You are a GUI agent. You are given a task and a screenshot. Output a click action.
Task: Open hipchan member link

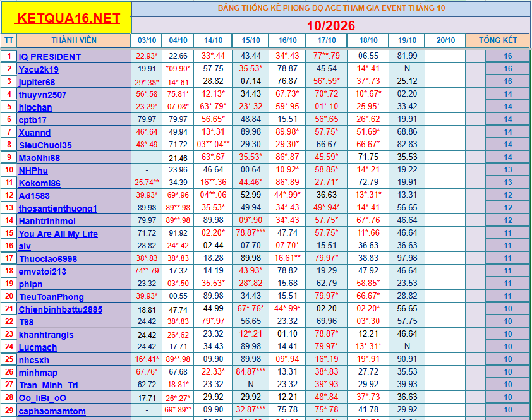pos(35,107)
